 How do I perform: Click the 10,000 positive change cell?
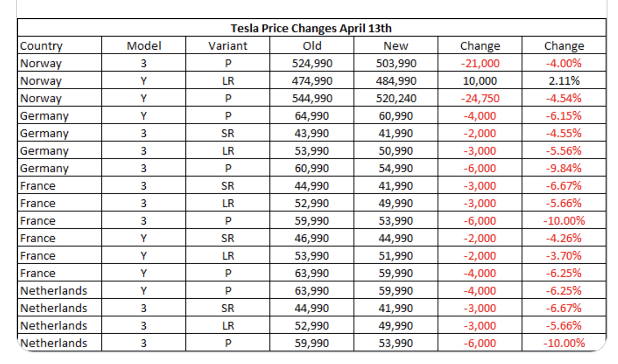480,81
